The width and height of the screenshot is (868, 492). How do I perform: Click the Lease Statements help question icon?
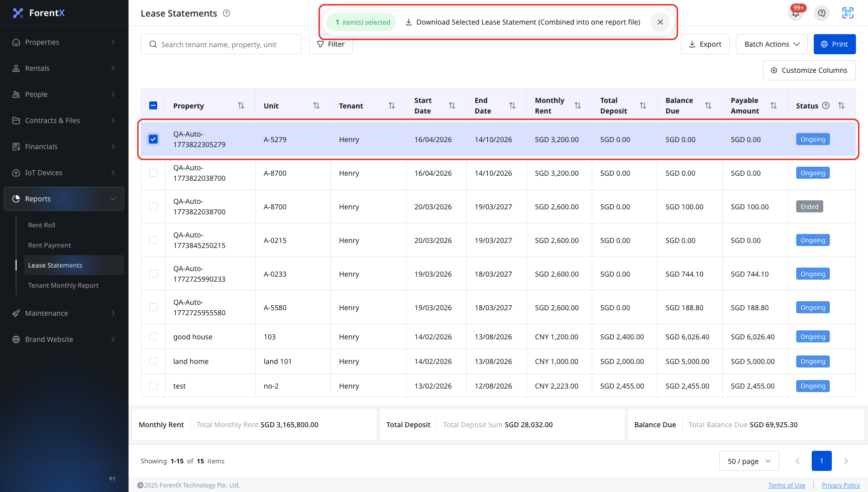tap(227, 13)
